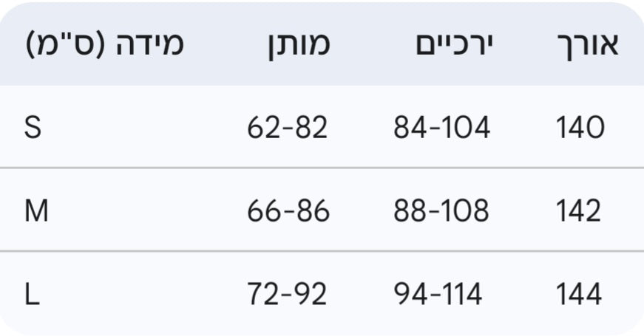This screenshot has width=644, height=336.
Task: Click header gap between מידה and מותן
Action: pyautogui.click(x=226, y=45)
